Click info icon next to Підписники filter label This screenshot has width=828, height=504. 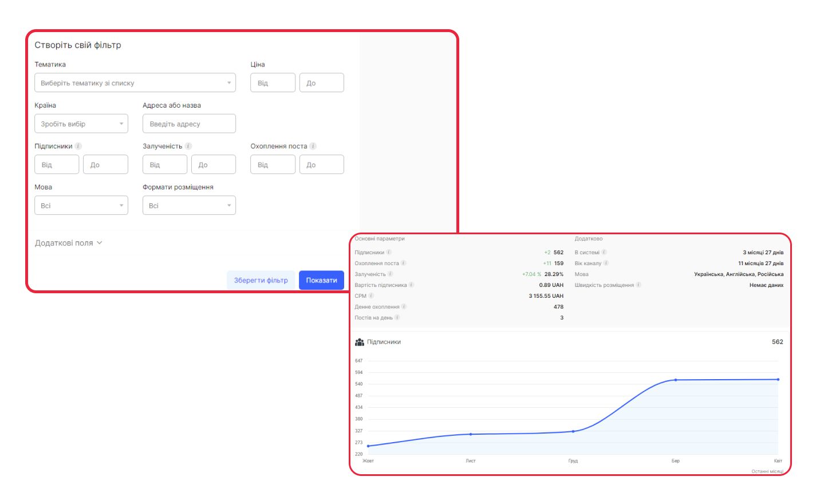(x=78, y=146)
